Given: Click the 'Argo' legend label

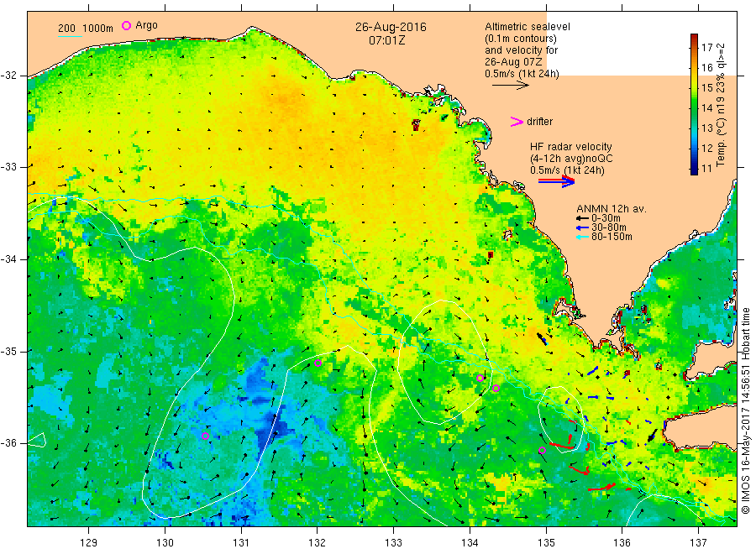Looking at the screenshot, I should [x=146, y=25].
